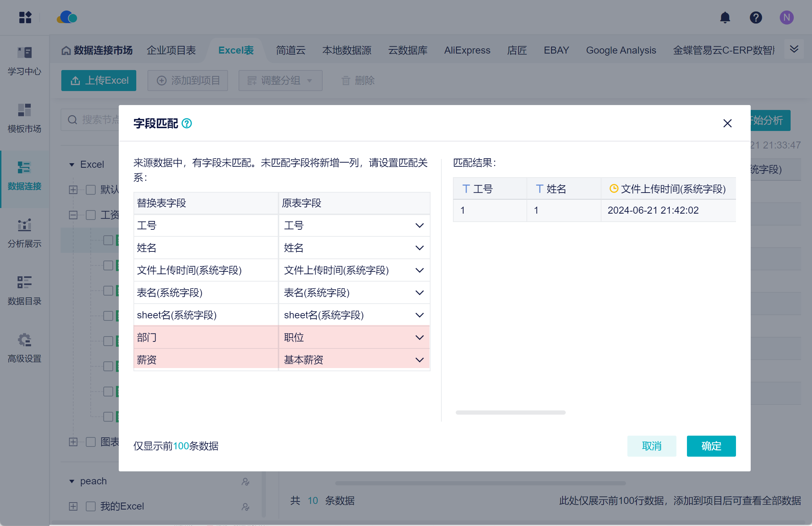The image size is (812, 526).
Task: Check the 默认 folder checkbox
Action: [91, 190]
